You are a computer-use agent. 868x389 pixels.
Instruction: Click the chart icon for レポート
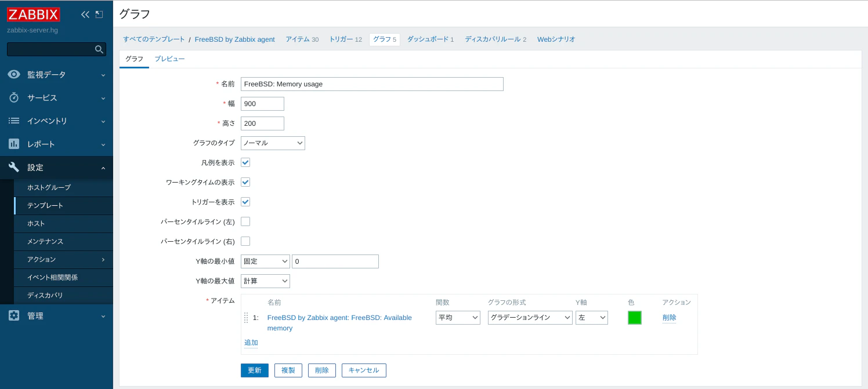click(14, 144)
